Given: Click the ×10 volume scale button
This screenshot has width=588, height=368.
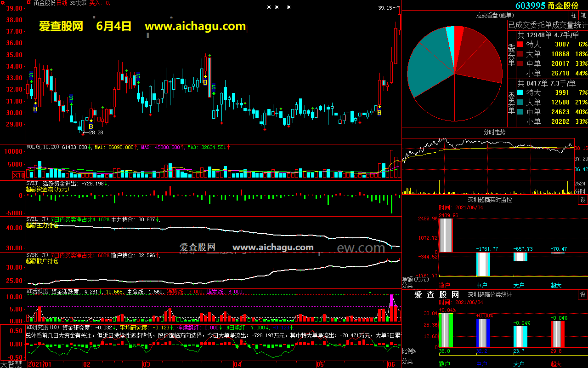Looking at the screenshot, I should point(19,175).
